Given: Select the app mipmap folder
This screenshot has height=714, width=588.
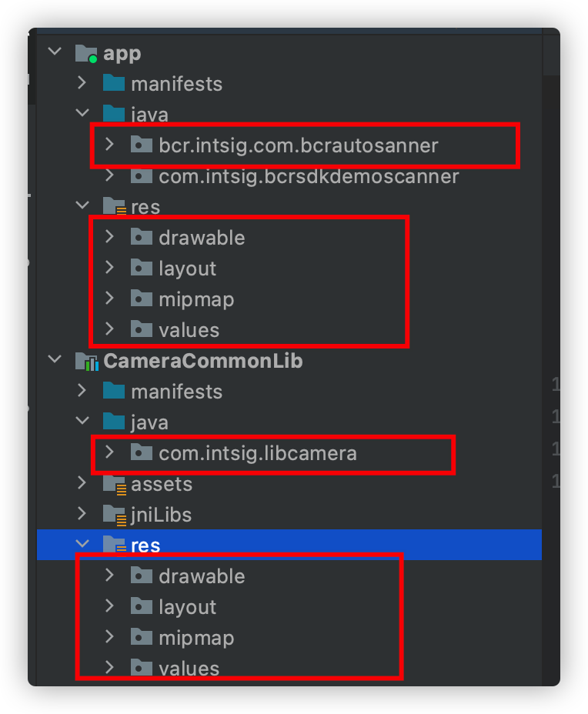Looking at the screenshot, I should coord(196,299).
